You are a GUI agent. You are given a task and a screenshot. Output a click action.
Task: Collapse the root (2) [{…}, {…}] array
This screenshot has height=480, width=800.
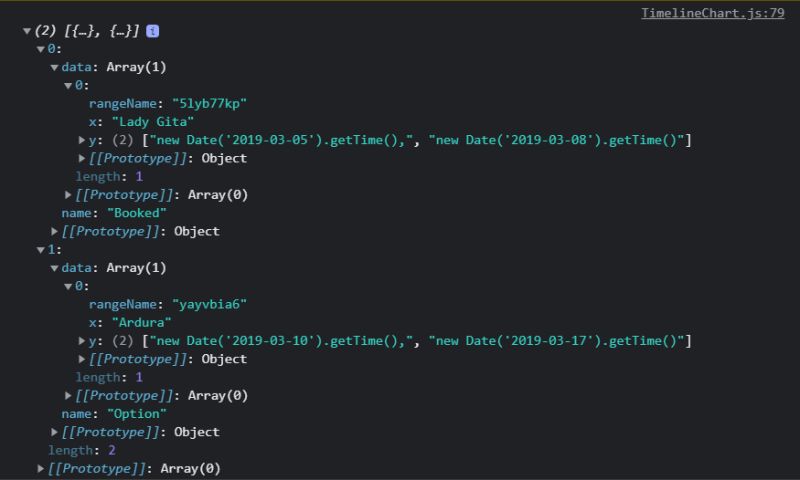coord(27,31)
